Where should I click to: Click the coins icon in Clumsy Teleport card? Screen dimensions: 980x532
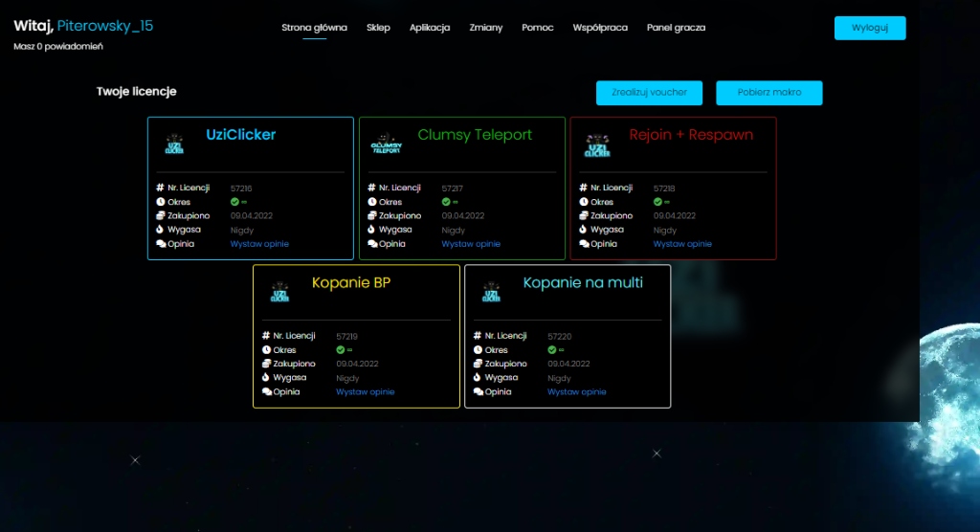click(372, 215)
